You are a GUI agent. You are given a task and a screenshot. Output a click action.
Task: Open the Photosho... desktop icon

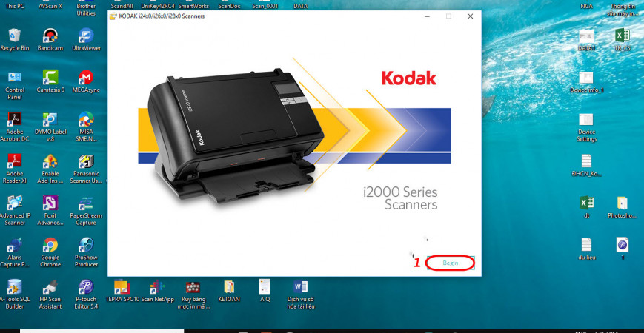point(622,206)
